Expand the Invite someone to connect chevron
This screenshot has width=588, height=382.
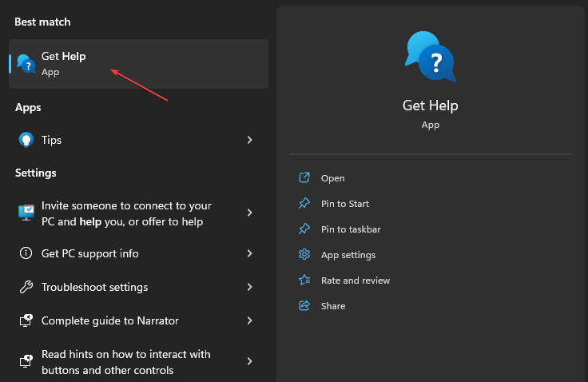pyautogui.click(x=250, y=213)
